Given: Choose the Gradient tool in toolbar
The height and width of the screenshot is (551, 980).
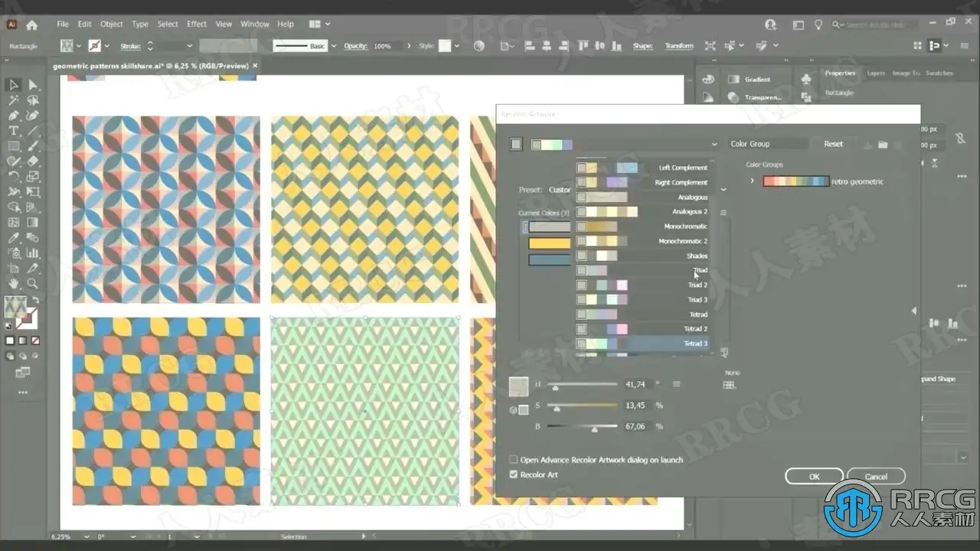Looking at the screenshot, I should 33,223.
